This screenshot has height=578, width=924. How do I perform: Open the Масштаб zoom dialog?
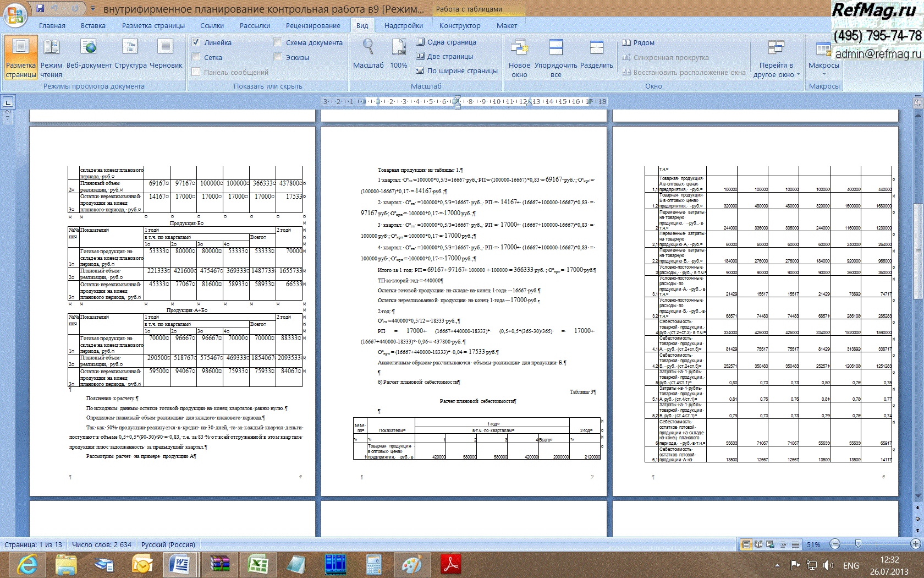tap(368, 55)
